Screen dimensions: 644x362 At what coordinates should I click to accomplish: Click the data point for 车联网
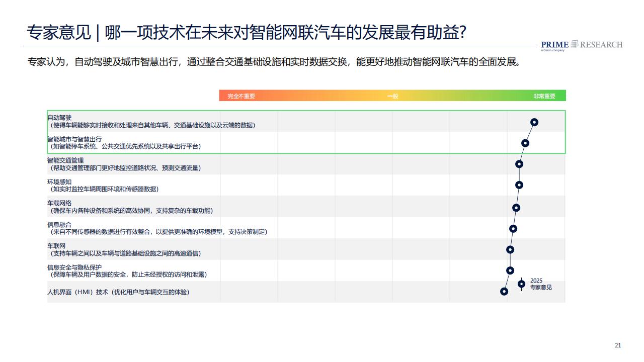(x=510, y=249)
